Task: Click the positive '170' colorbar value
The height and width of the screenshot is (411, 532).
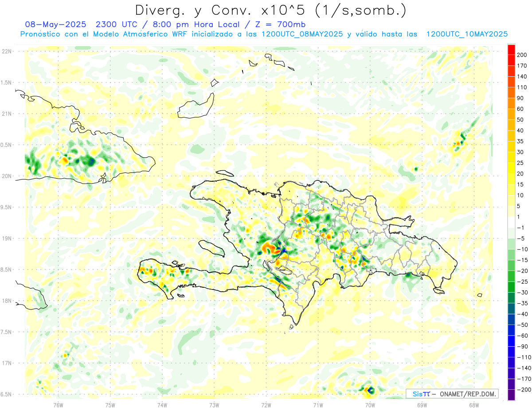Action: 522,66
